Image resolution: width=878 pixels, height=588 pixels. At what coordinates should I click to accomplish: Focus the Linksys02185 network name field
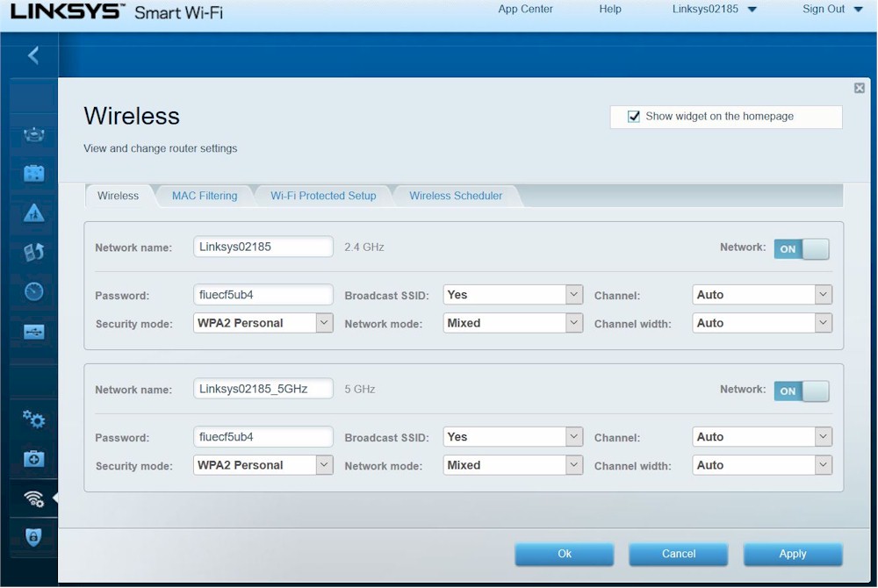[263, 247]
